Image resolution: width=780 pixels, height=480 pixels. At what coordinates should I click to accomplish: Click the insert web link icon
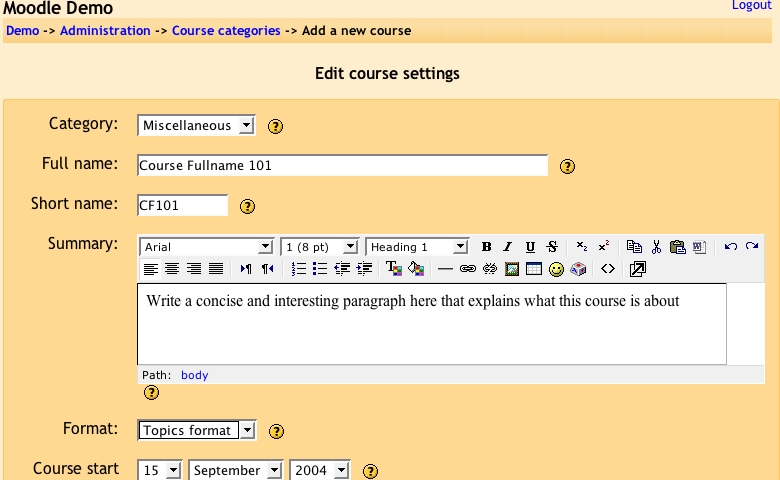[x=467, y=269]
